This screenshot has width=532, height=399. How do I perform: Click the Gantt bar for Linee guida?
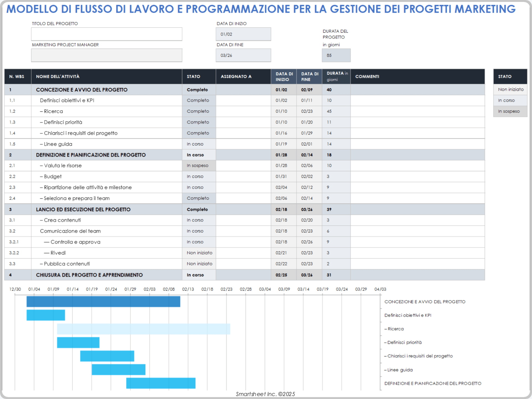tap(119, 370)
